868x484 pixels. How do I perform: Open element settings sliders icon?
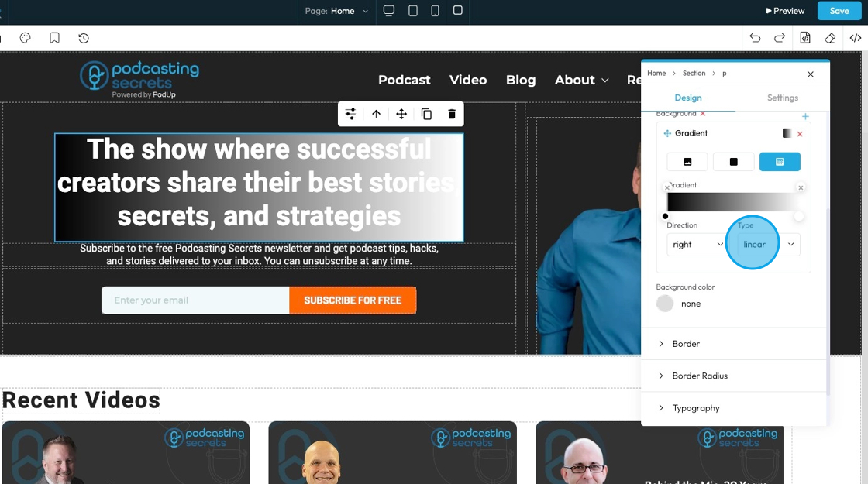click(x=350, y=114)
